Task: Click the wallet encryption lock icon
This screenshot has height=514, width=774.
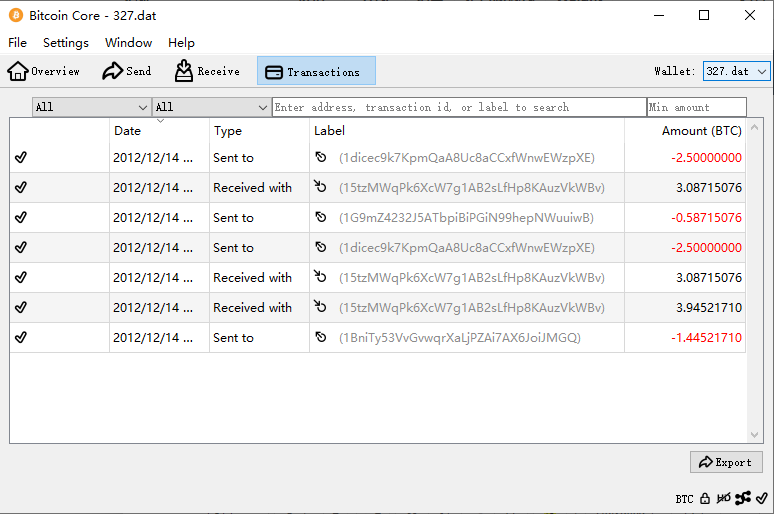Action: click(x=705, y=498)
